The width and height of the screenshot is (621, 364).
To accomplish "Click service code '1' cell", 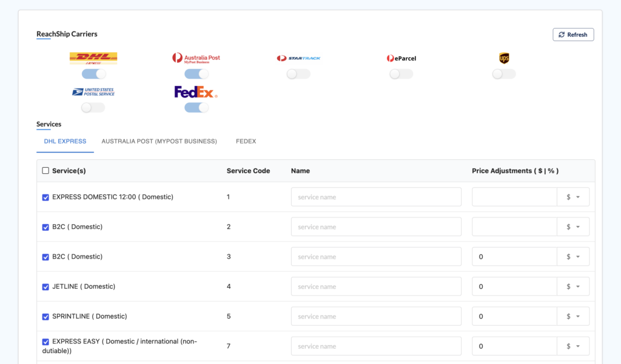I will pyautogui.click(x=228, y=197).
